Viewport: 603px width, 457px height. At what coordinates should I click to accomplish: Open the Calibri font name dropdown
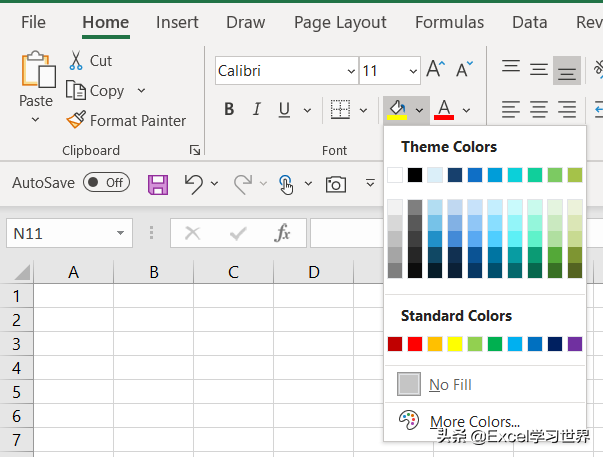pyautogui.click(x=351, y=71)
